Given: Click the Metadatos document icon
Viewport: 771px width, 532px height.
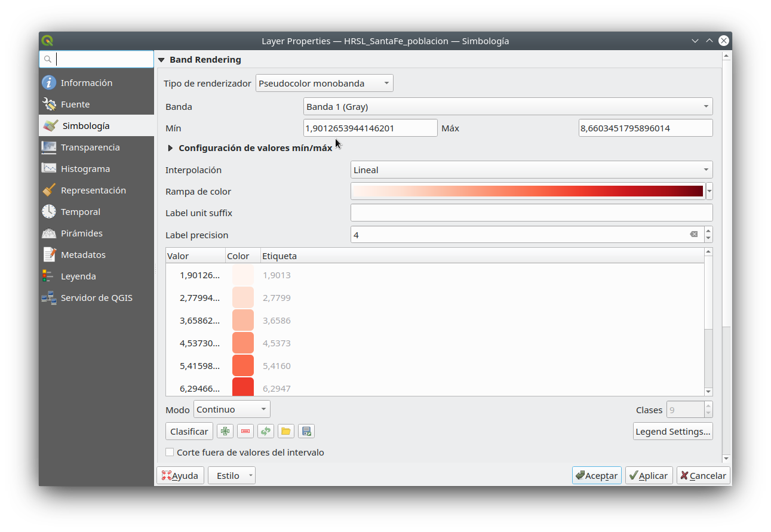Looking at the screenshot, I should [49, 254].
